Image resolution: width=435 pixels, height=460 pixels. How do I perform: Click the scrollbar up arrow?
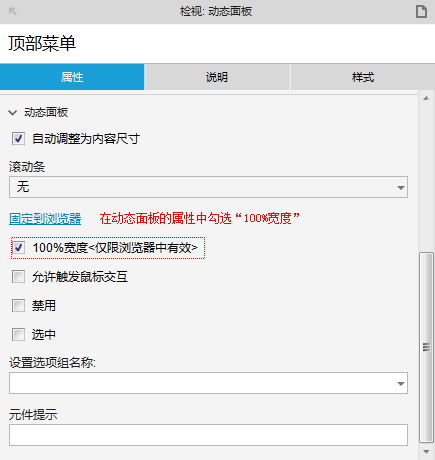426,98
